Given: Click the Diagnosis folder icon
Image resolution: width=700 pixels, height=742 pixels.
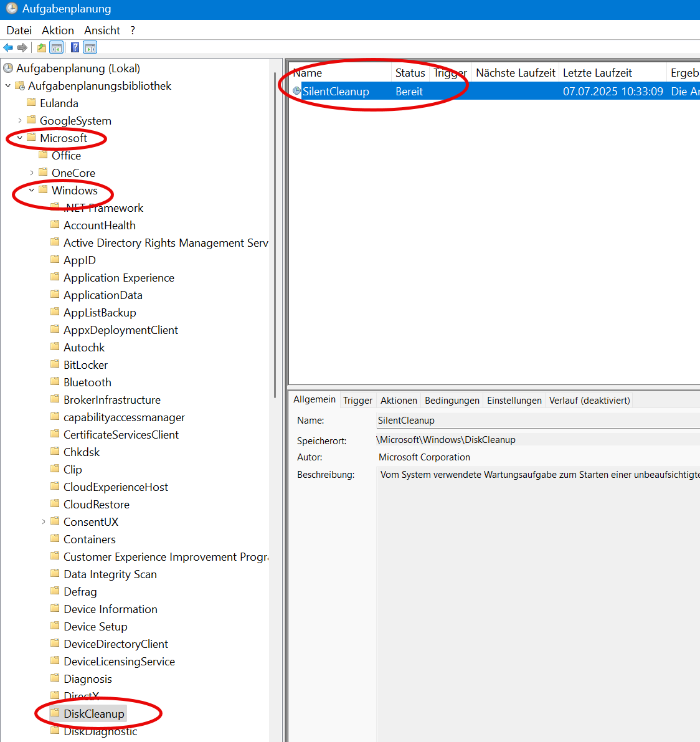Looking at the screenshot, I should pyautogui.click(x=55, y=678).
